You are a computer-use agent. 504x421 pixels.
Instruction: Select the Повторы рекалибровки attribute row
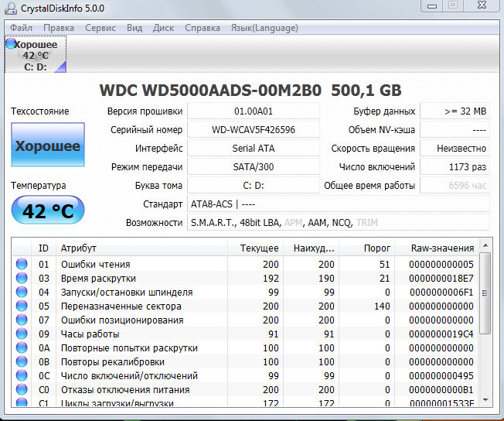point(245,361)
